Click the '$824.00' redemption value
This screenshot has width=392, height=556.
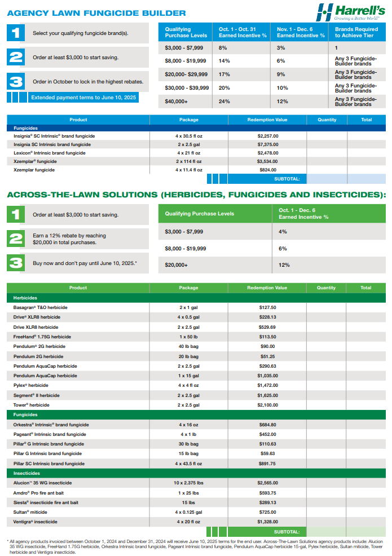coord(267,170)
